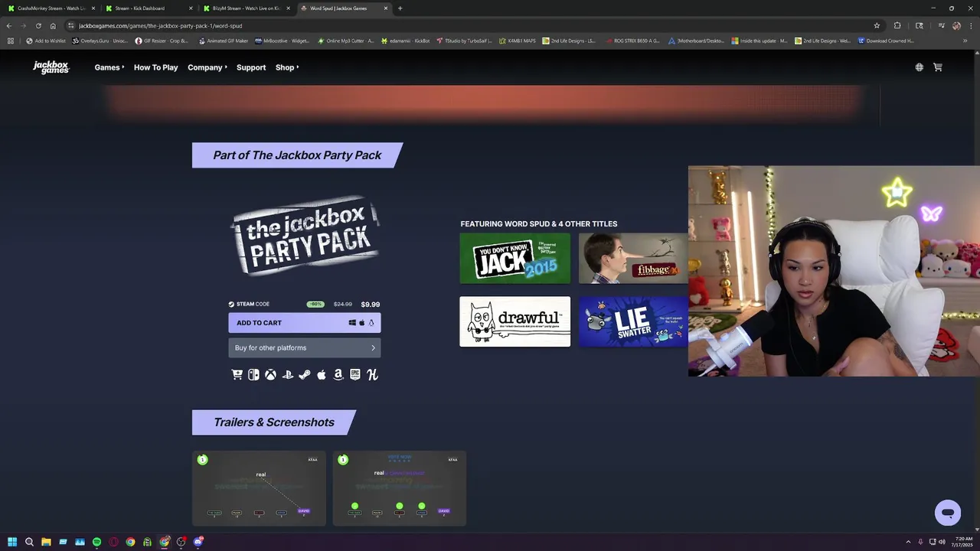Open the shopping cart icon in site header
Screen dimensions: 980x551
point(937,67)
